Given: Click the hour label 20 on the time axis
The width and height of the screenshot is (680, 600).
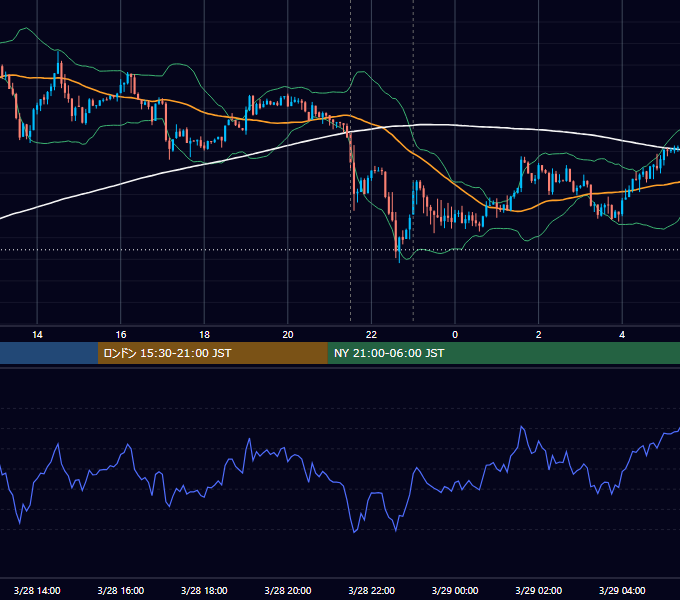Looking at the screenshot, I should click(x=288, y=335).
